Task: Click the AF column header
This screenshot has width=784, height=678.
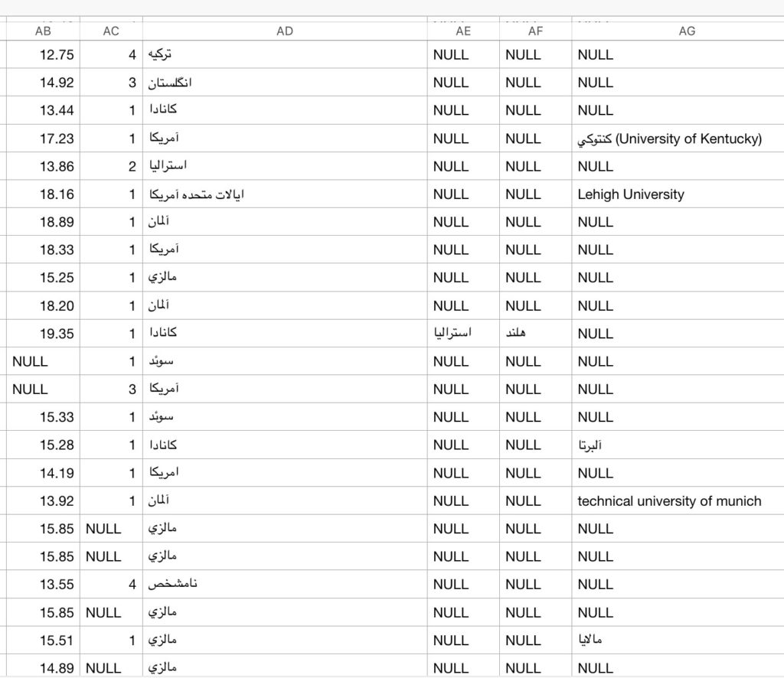Action: point(535,31)
